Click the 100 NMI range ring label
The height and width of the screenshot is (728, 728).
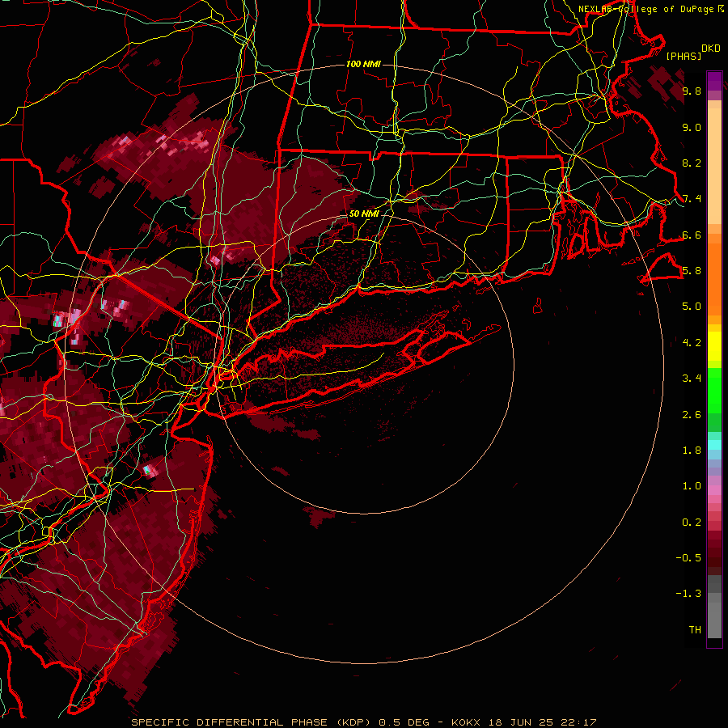click(x=363, y=64)
